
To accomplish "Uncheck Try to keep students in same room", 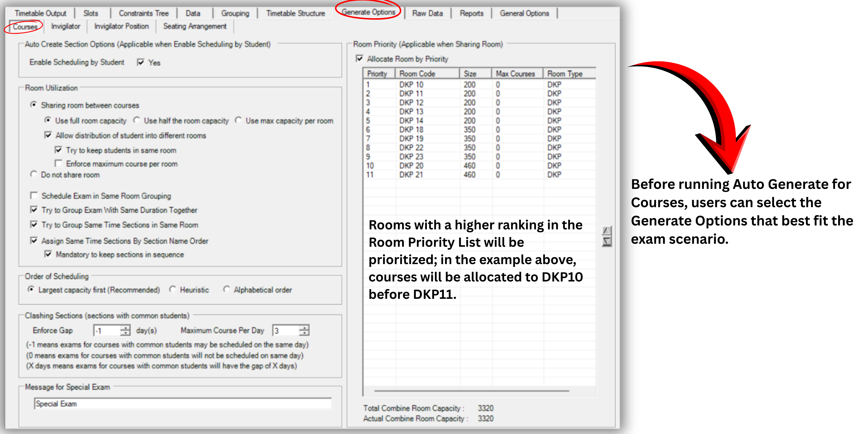I will [x=59, y=150].
